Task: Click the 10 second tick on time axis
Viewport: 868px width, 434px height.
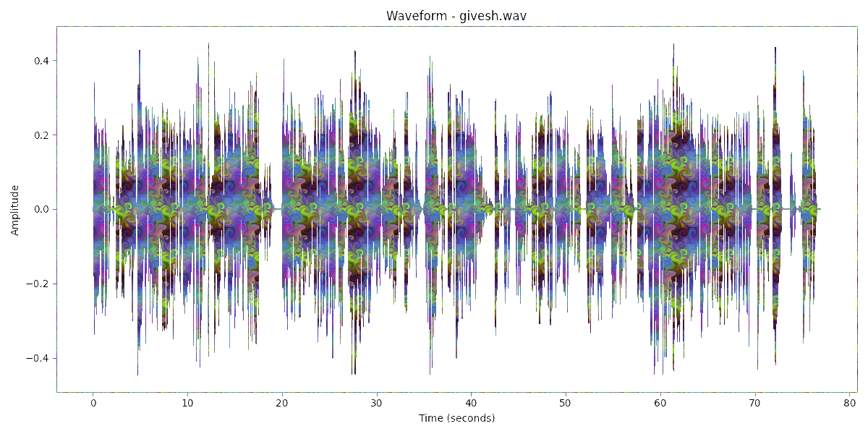Action: pyautogui.click(x=187, y=403)
